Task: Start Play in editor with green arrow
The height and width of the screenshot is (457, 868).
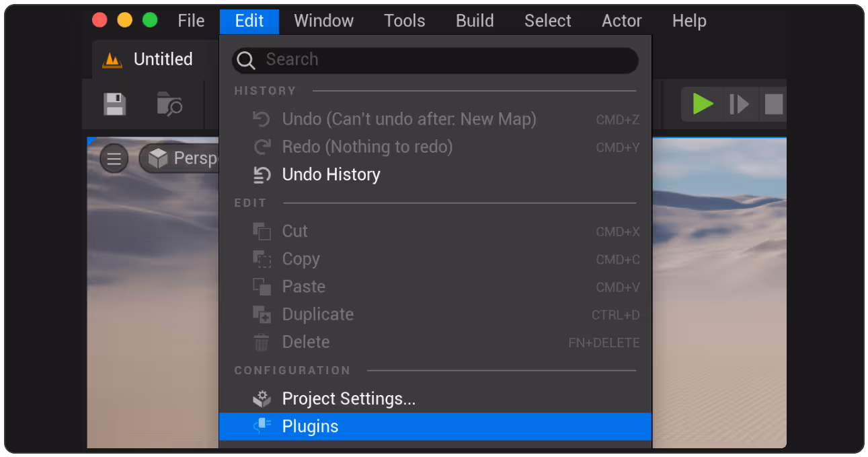Action: click(x=703, y=104)
